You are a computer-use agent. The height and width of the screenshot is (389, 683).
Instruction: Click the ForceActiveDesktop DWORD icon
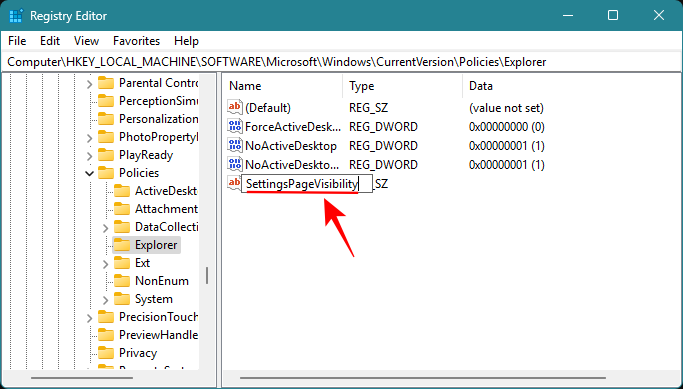pos(234,127)
